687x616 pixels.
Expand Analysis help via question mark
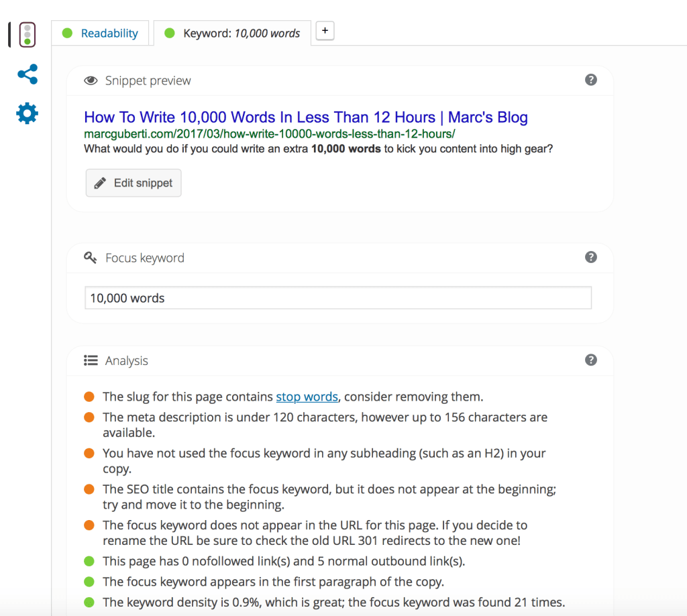(591, 360)
